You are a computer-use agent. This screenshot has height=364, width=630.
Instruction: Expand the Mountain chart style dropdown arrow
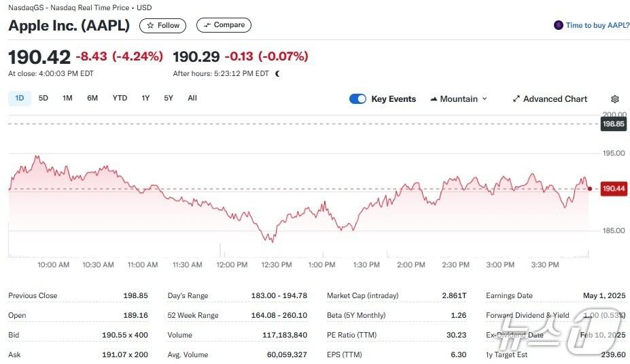(485, 99)
